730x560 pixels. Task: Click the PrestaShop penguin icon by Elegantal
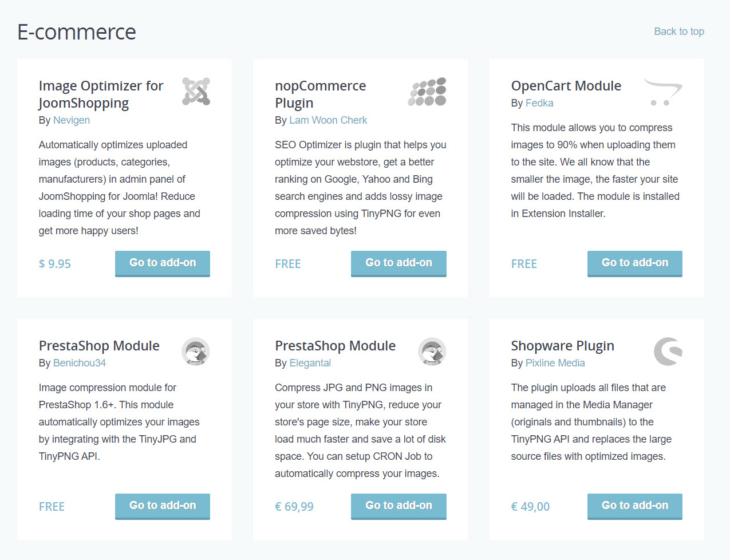432,352
